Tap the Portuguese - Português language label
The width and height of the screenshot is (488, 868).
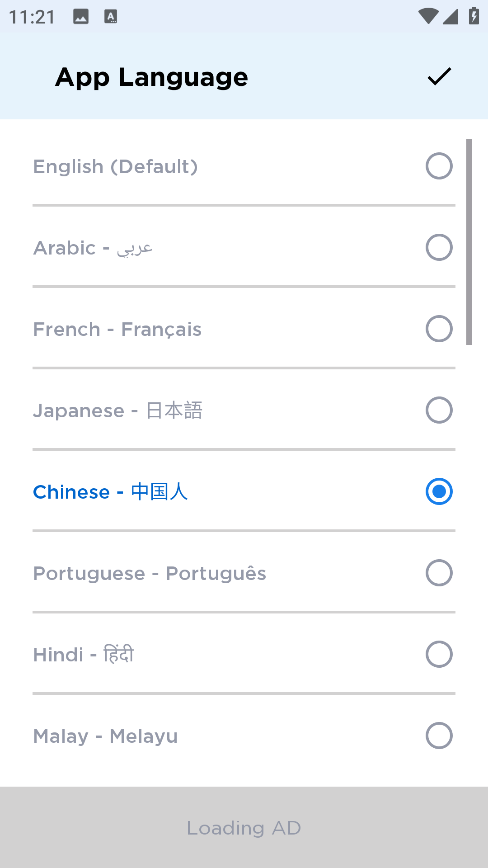pyautogui.click(x=150, y=573)
